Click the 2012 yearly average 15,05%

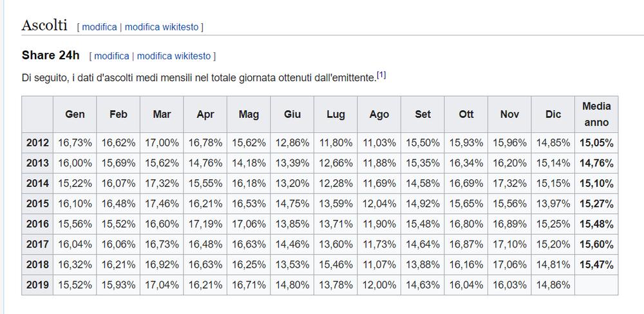(x=596, y=142)
